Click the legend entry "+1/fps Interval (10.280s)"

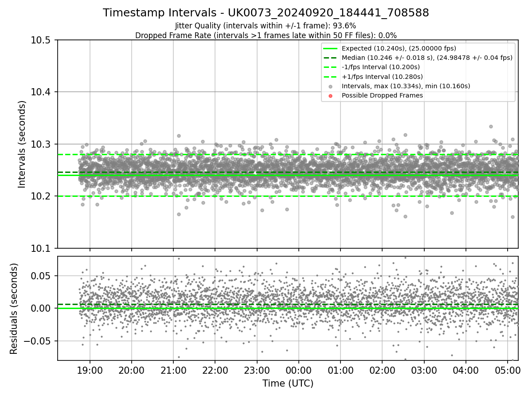[382, 76]
